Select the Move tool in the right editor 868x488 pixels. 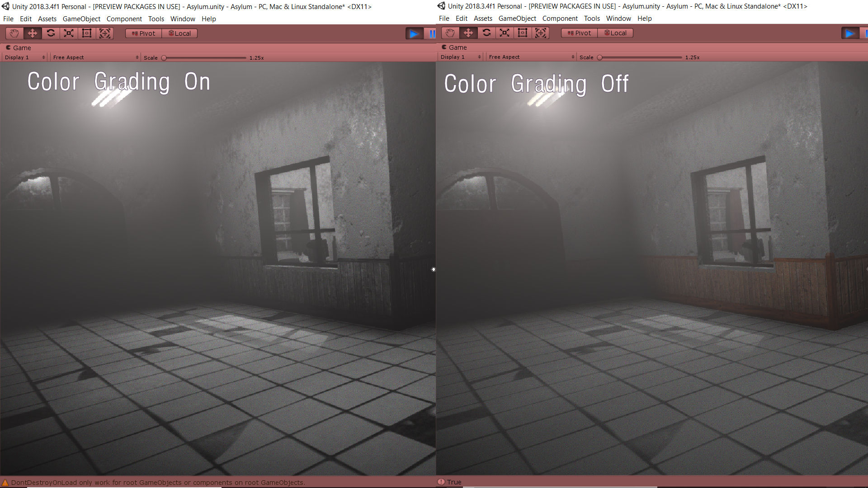[x=468, y=33]
